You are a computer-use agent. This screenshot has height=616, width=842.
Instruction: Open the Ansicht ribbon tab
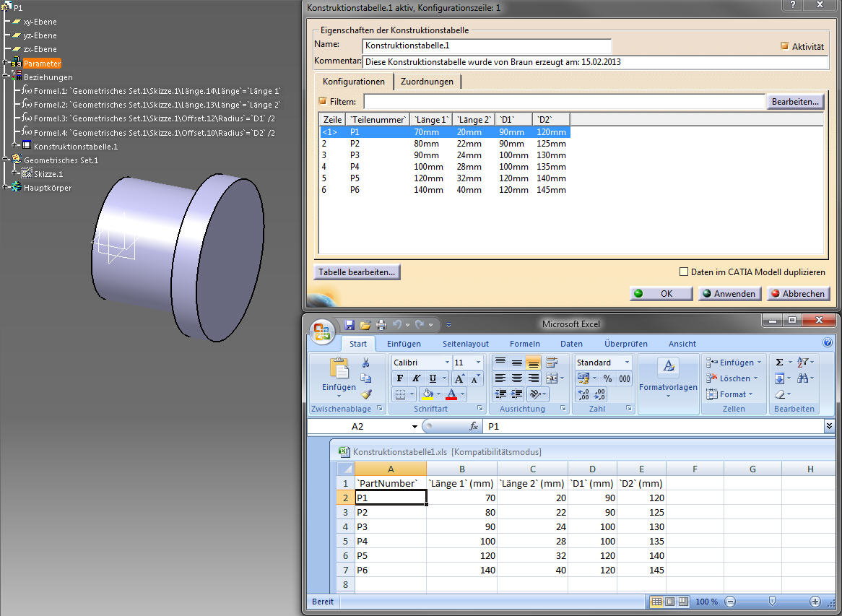tap(682, 344)
